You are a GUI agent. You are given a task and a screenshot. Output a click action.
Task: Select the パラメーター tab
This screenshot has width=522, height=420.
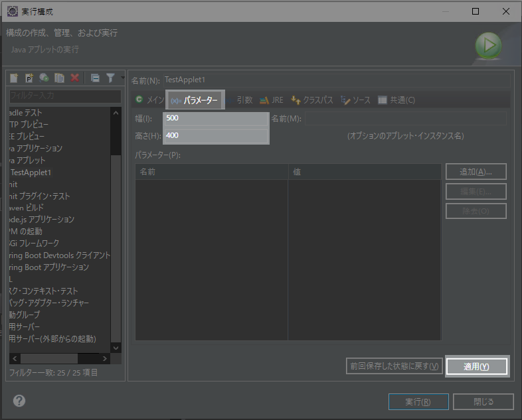click(195, 100)
